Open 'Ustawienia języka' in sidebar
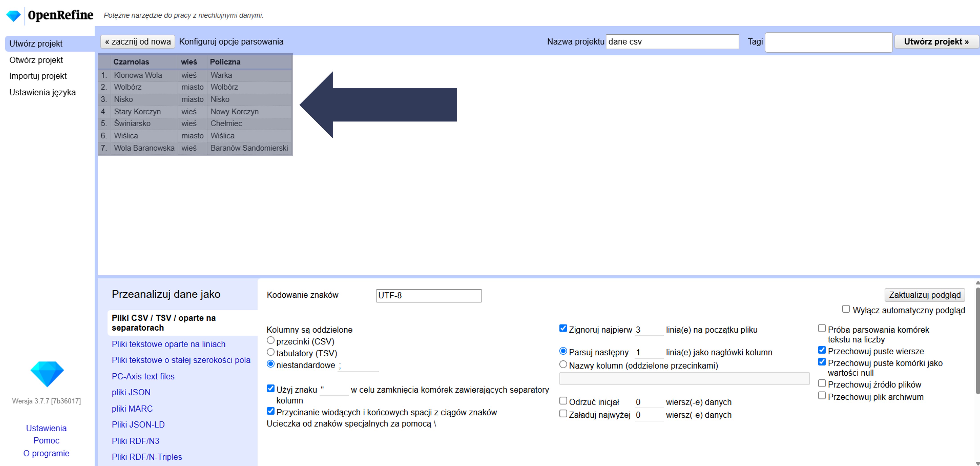 click(43, 92)
